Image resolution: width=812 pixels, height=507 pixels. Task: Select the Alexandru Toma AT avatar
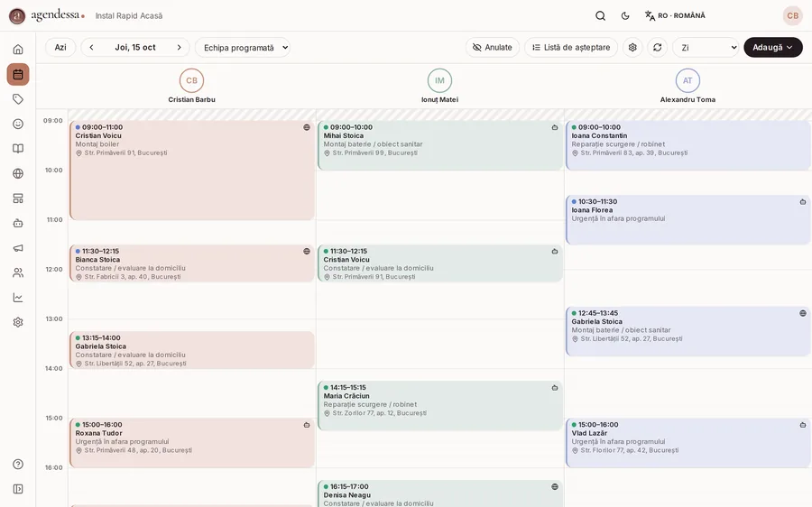(687, 80)
